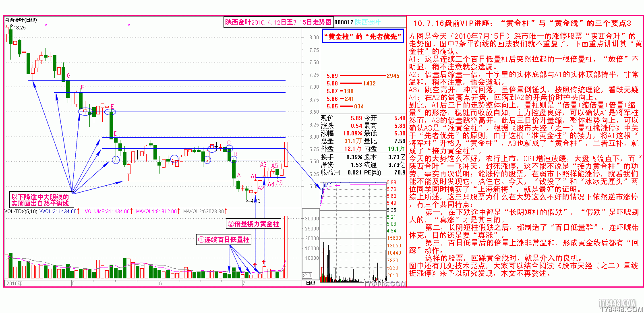This screenshot has width=644, height=313.
Task: Click the PE(动) value 70.9
Action: tap(400, 172)
